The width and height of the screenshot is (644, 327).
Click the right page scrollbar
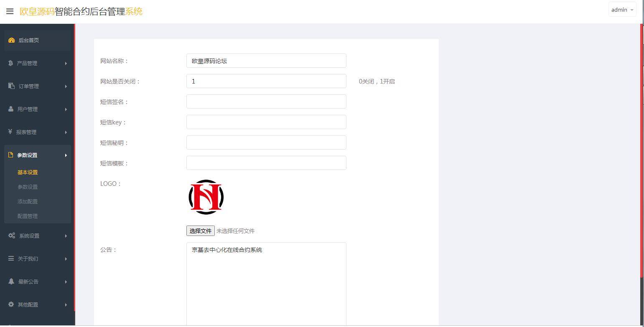(641, 167)
